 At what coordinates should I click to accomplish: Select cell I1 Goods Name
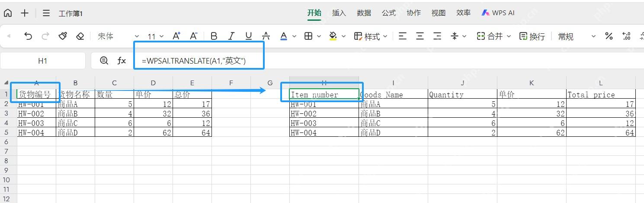tap(394, 94)
